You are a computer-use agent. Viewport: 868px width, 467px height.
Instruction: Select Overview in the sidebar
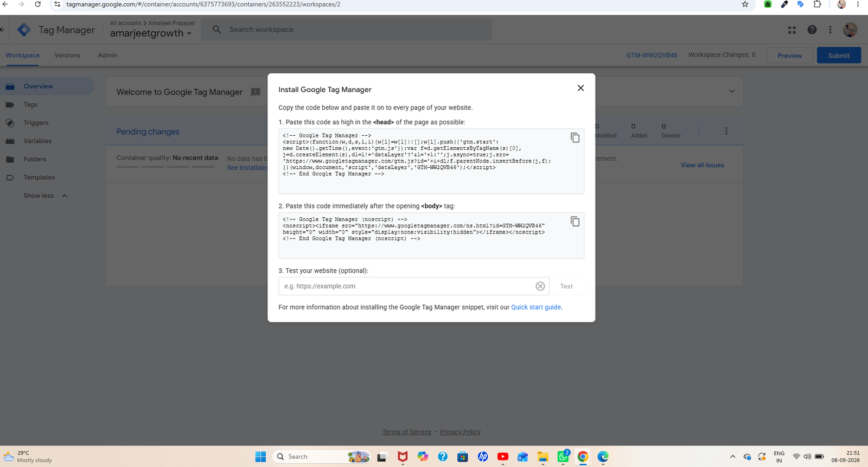tap(47, 86)
